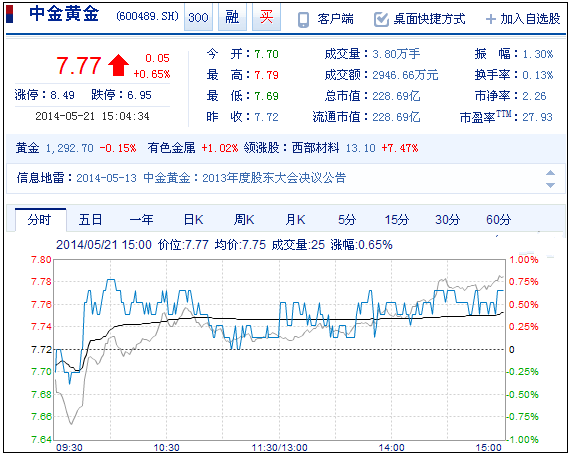Click the news down arrow in 信息地雷

click(550, 185)
